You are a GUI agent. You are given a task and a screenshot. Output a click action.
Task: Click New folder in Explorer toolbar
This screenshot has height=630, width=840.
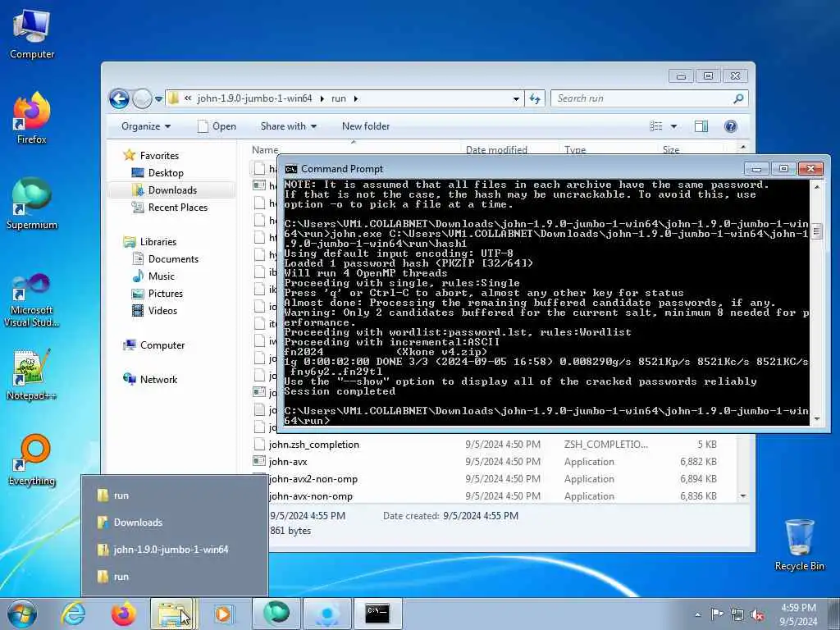[x=366, y=126]
